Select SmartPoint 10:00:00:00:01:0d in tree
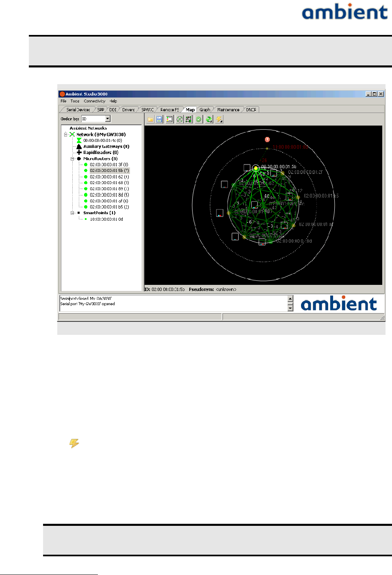The height and width of the screenshot is (575, 392). [106, 219]
